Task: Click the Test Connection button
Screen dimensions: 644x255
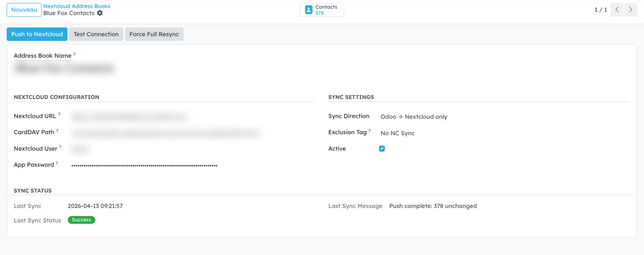Action: click(x=96, y=34)
